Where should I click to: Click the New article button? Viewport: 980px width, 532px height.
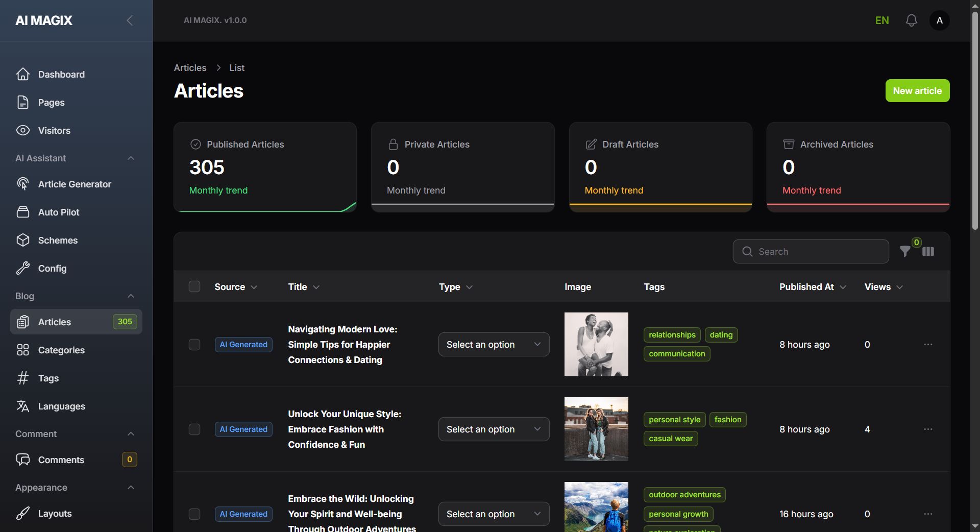(917, 91)
